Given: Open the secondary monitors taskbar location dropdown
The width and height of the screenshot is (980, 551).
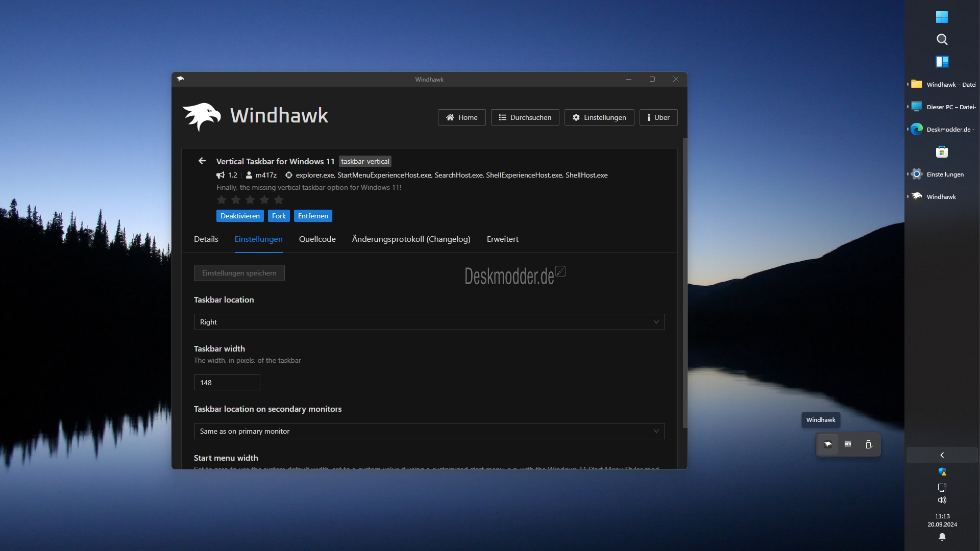Looking at the screenshot, I should click(x=429, y=431).
